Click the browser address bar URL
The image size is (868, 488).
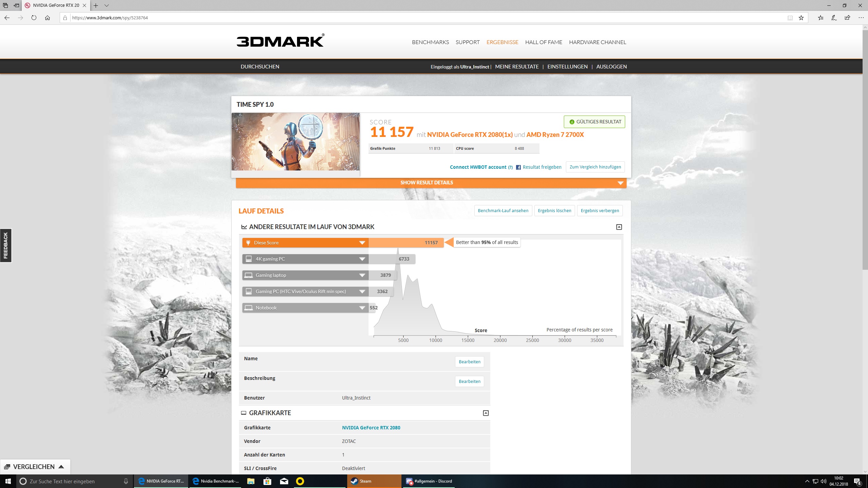click(110, 18)
